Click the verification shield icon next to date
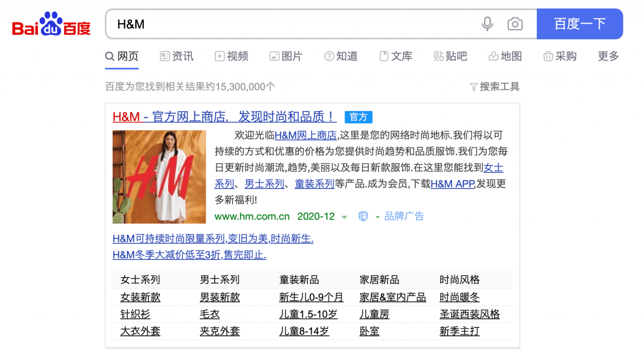Viewport: 644px width, 357px height. coord(363,216)
